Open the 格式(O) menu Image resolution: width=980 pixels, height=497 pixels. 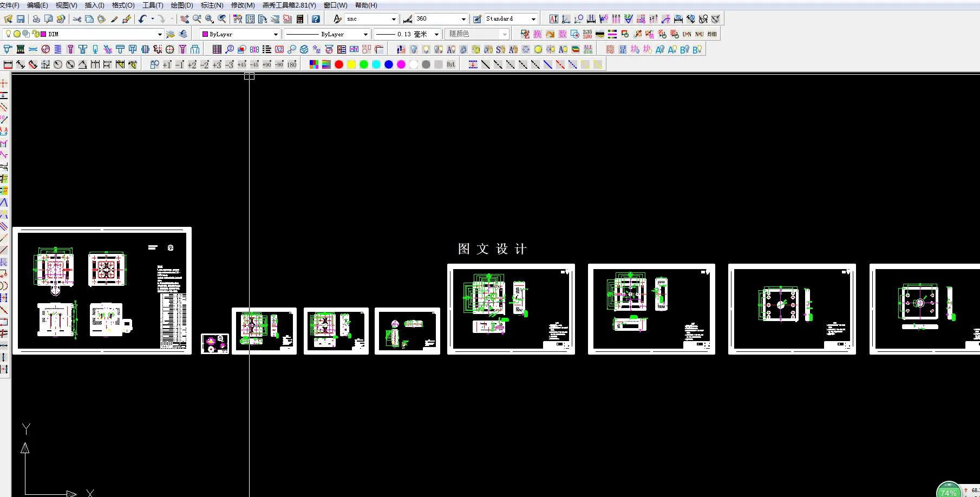click(x=123, y=5)
